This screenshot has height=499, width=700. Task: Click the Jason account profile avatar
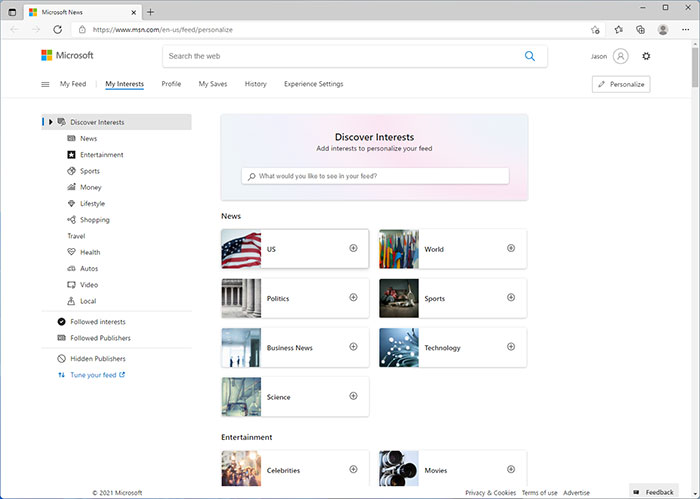click(x=621, y=56)
